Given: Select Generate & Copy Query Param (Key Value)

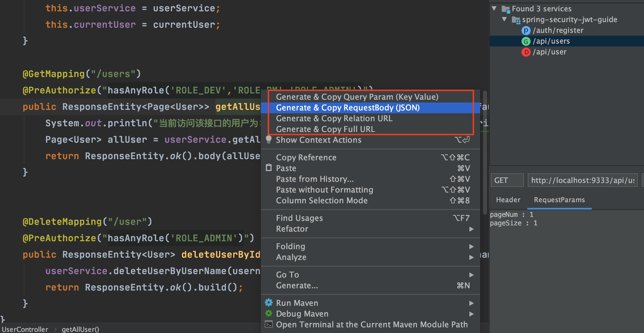Looking at the screenshot, I should point(357,97).
